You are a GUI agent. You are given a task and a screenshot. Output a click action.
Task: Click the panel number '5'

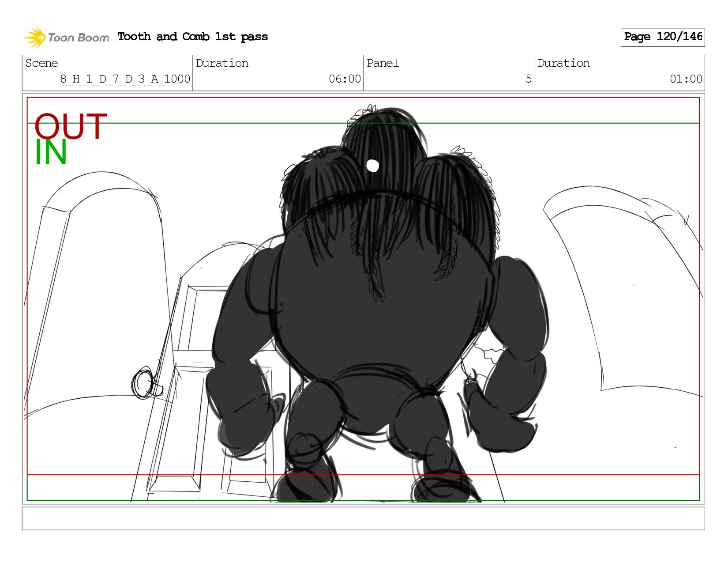(528, 79)
